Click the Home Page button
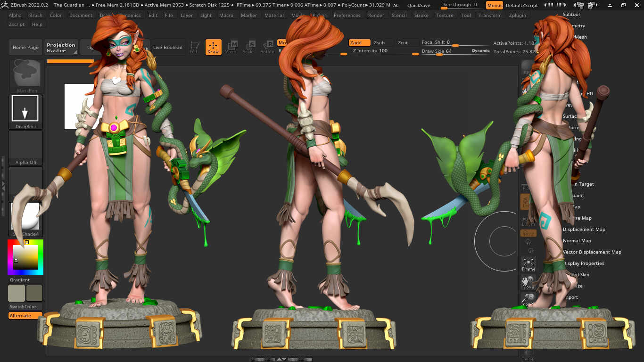 (26, 47)
